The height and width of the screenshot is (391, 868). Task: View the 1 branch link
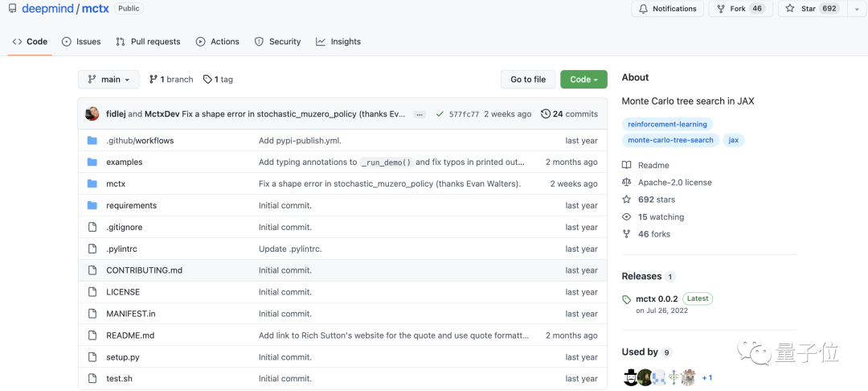click(171, 79)
